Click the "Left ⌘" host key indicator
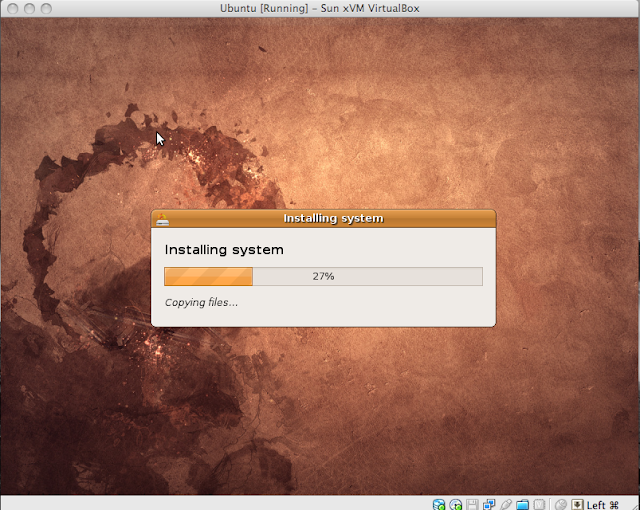640x510 pixels. click(x=602, y=505)
